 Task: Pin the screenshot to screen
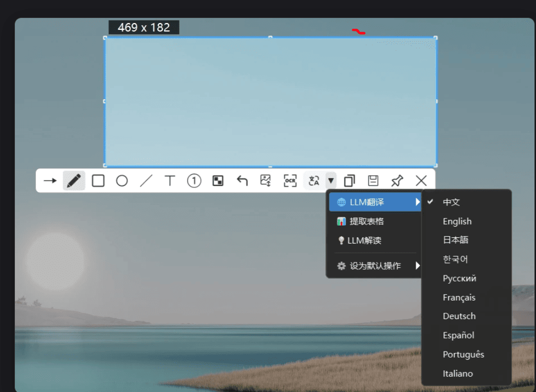click(x=397, y=180)
